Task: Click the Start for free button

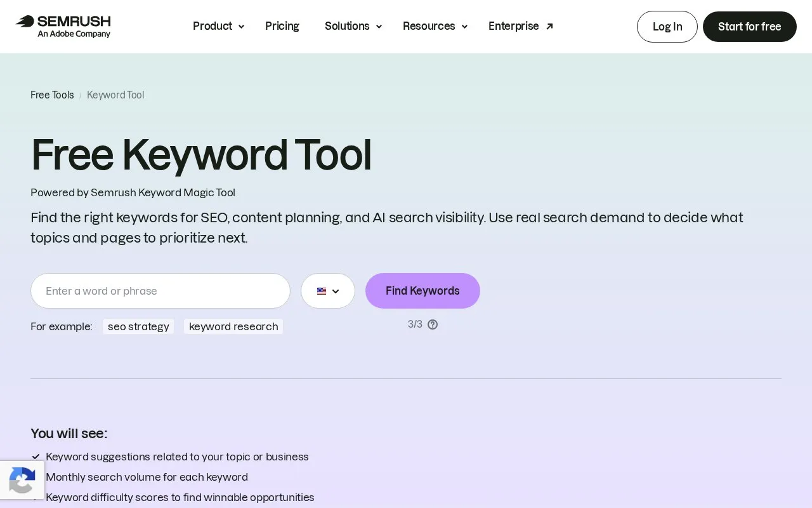Action: [750, 27]
